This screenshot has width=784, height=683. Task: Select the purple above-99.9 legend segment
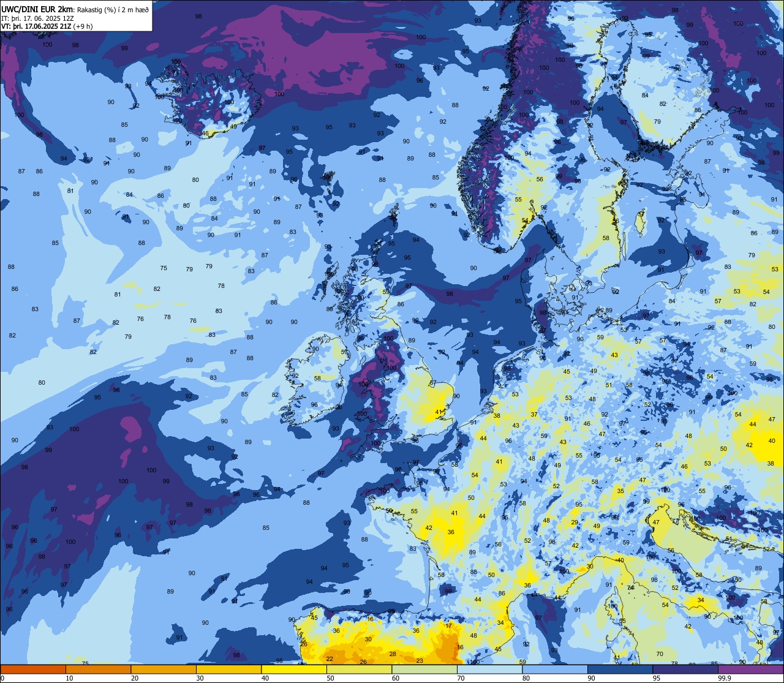(x=750, y=669)
